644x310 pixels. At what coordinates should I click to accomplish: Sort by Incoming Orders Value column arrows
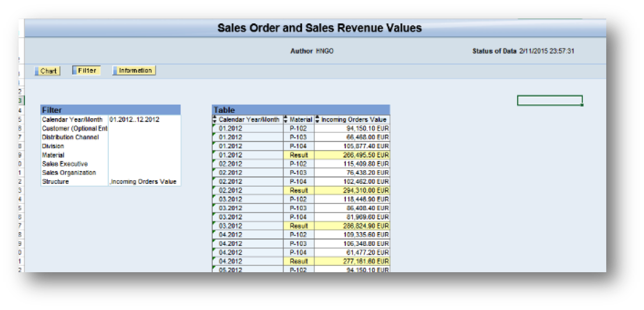coord(317,120)
